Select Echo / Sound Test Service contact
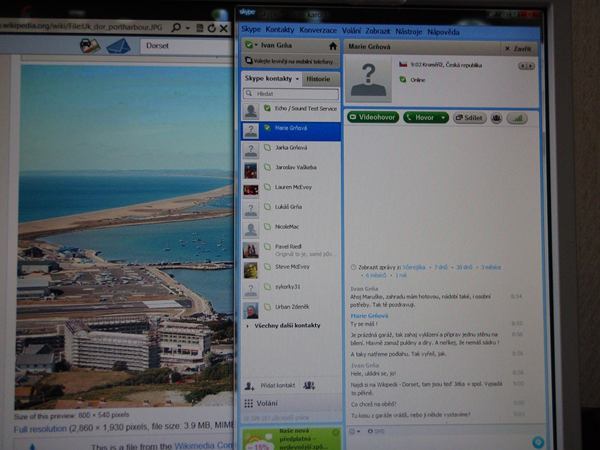Viewport: 600px width, 450px height. [291, 111]
